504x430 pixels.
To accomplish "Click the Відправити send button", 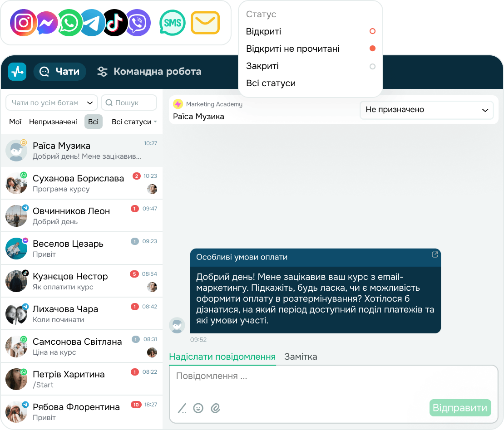I will click(x=460, y=408).
